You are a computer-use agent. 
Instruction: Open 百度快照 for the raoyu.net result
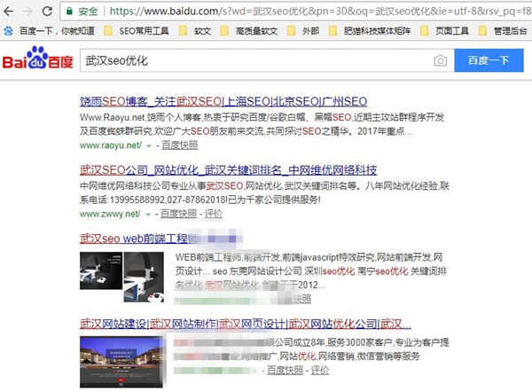pyautogui.click(x=180, y=145)
